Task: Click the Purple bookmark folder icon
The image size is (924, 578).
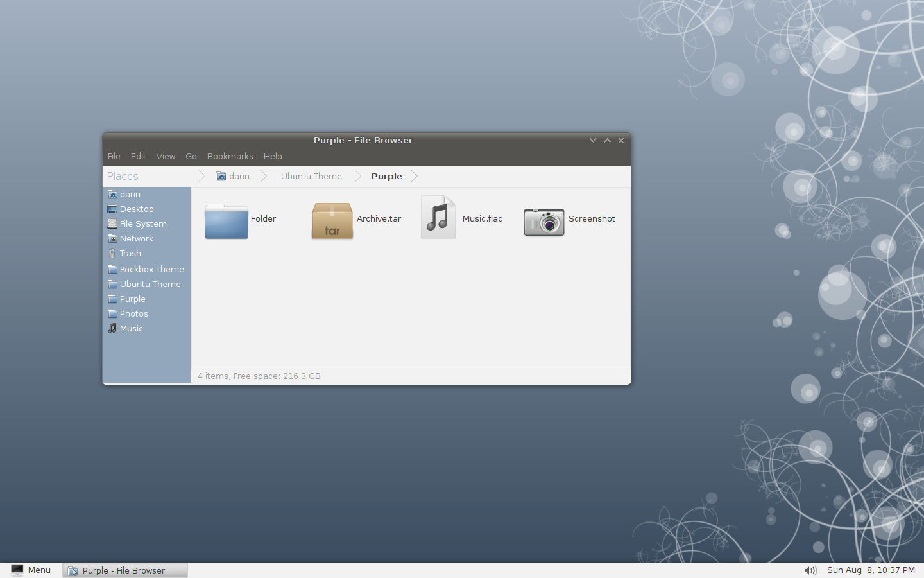Action: coord(112,299)
